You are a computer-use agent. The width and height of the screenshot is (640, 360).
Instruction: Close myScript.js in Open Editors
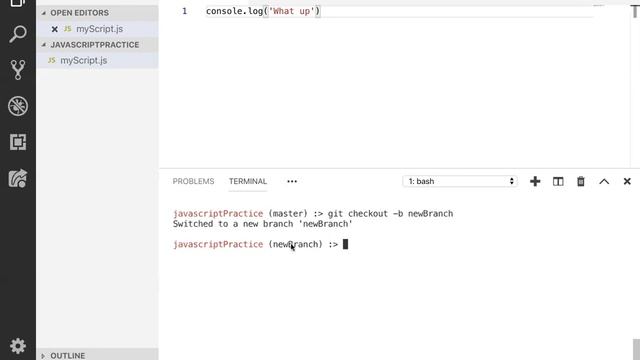[54, 29]
